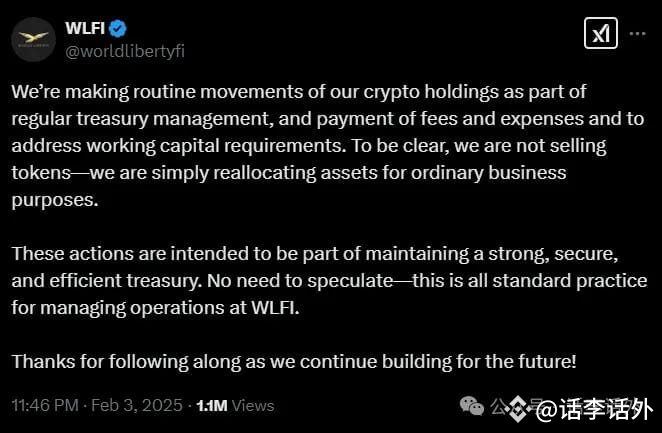The height and width of the screenshot is (433, 662).
Task: Open the Grok explain-post icon
Action: 601,33
